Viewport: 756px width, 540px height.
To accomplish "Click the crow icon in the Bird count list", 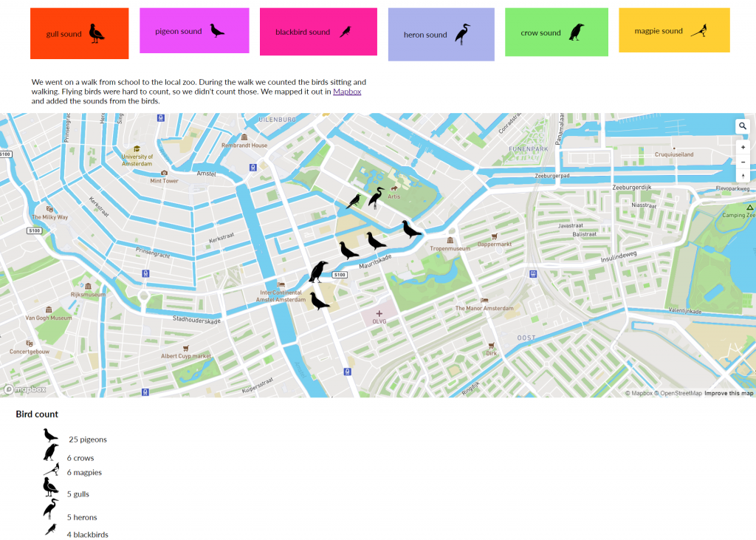I will tap(51, 453).
